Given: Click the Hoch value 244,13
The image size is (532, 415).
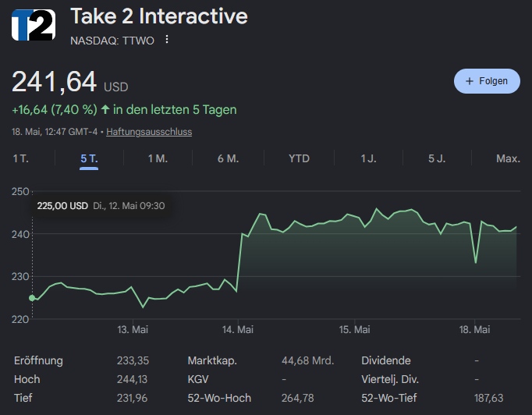Looking at the screenshot, I should click(133, 379).
